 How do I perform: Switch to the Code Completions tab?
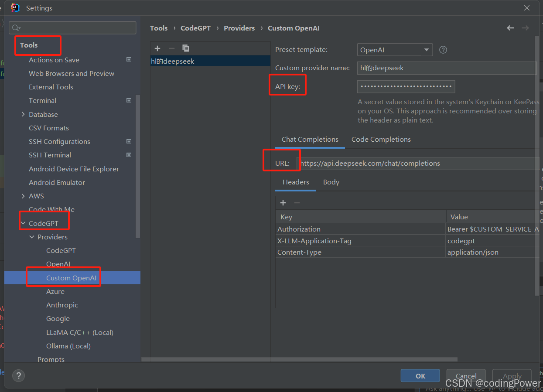381,140
